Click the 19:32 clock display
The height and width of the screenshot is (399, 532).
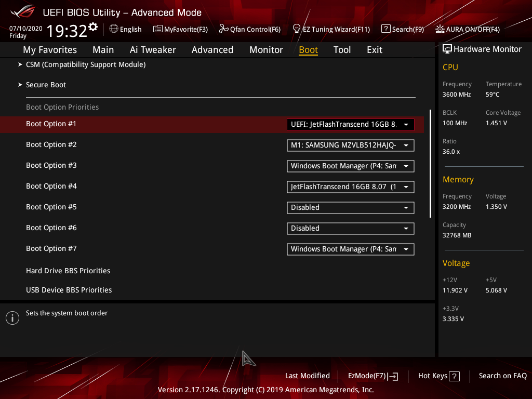tap(66, 31)
